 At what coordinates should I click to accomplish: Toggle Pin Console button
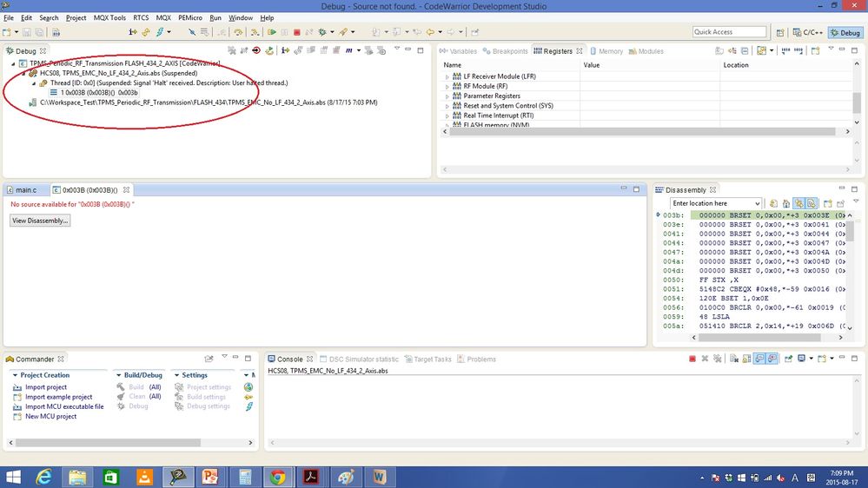pos(788,359)
